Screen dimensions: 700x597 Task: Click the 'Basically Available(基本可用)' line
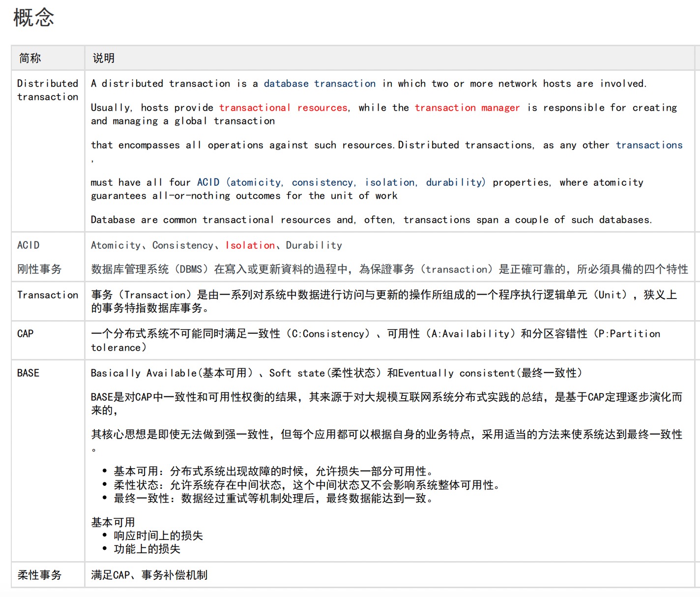point(337,373)
